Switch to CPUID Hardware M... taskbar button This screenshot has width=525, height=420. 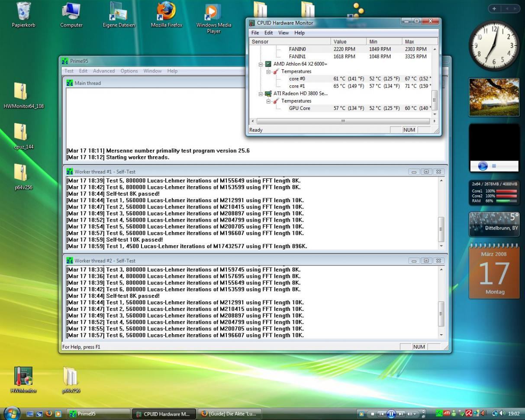coord(164,414)
